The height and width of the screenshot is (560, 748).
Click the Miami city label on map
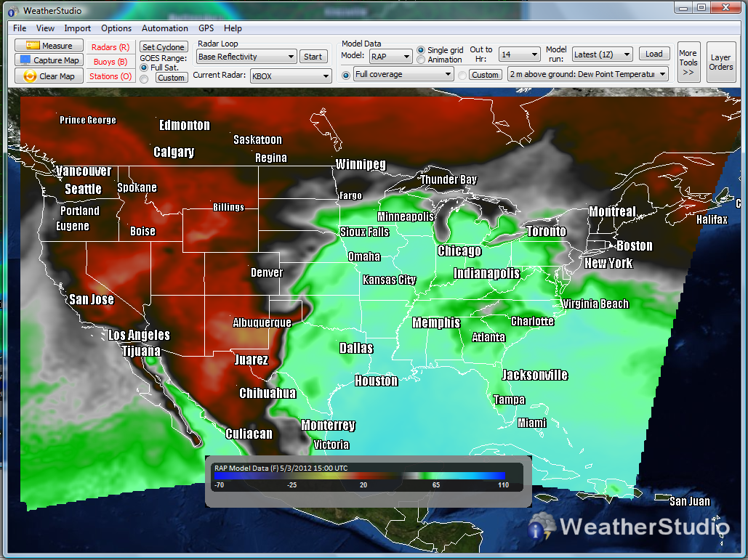pos(532,423)
